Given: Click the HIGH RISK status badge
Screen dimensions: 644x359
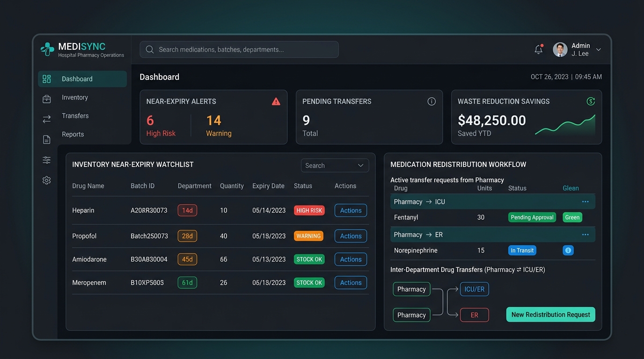Looking at the screenshot, I should pyautogui.click(x=309, y=210).
